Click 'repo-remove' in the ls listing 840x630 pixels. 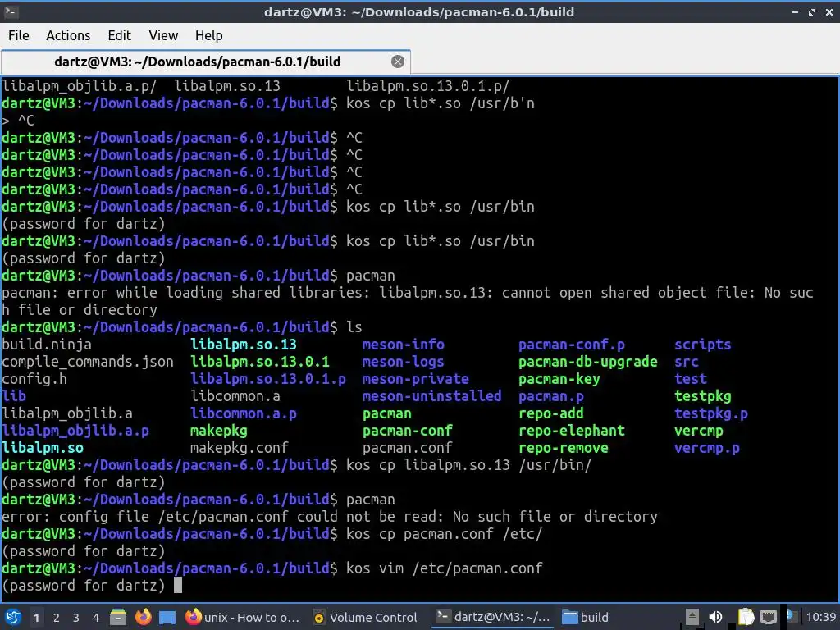coord(564,448)
